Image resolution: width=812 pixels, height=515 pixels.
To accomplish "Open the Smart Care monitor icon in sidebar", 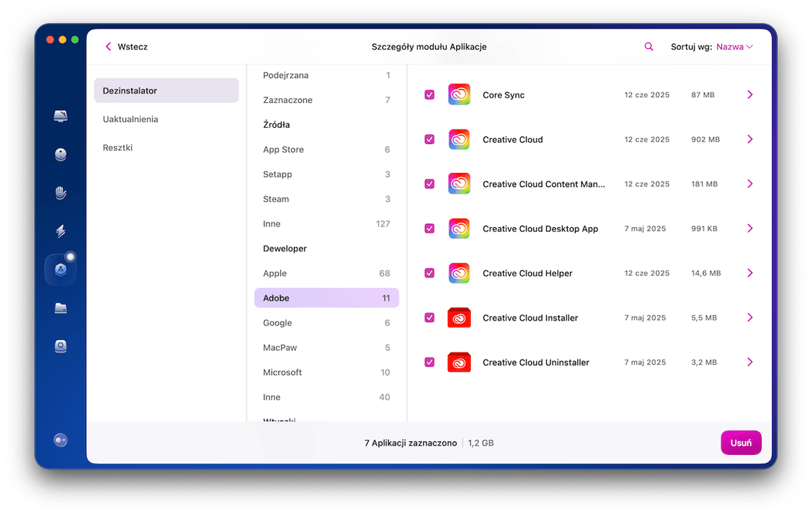I will (x=61, y=116).
